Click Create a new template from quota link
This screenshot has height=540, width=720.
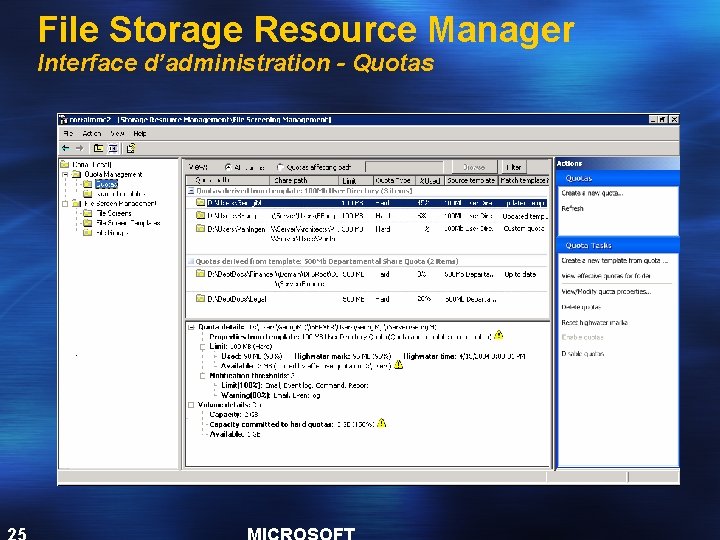pyautogui.click(x=614, y=260)
